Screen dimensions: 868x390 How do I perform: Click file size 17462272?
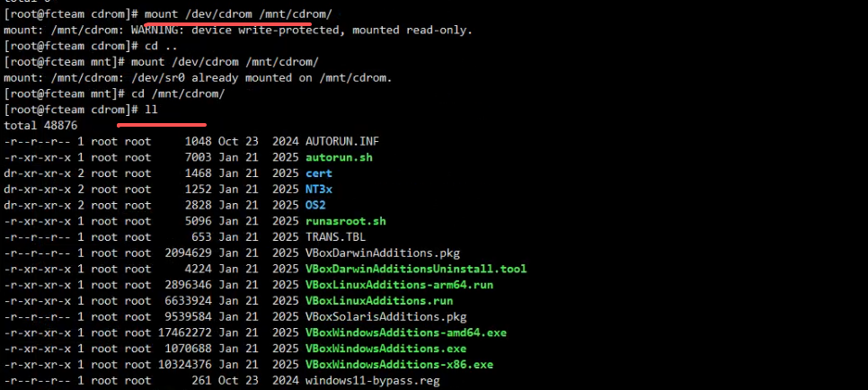click(185, 333)
